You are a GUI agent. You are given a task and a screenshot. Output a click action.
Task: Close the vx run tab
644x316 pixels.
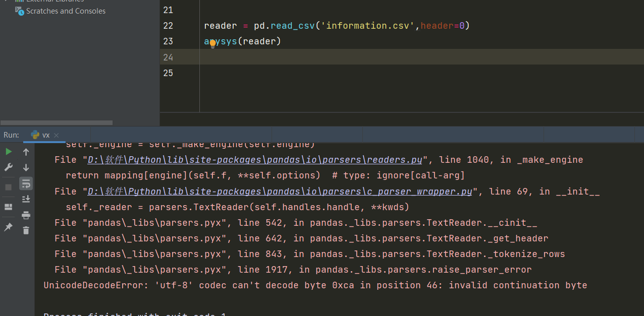tap(57, 135)
